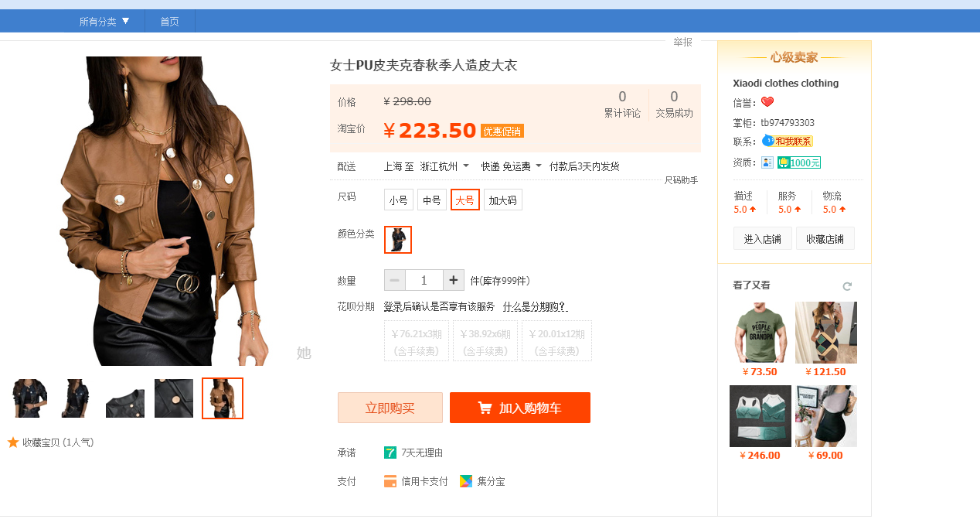Image resolution: width=980 pixels, height=526 pixels.
Task: Select the brown jacket thumbnail
Action: point(223,398)
